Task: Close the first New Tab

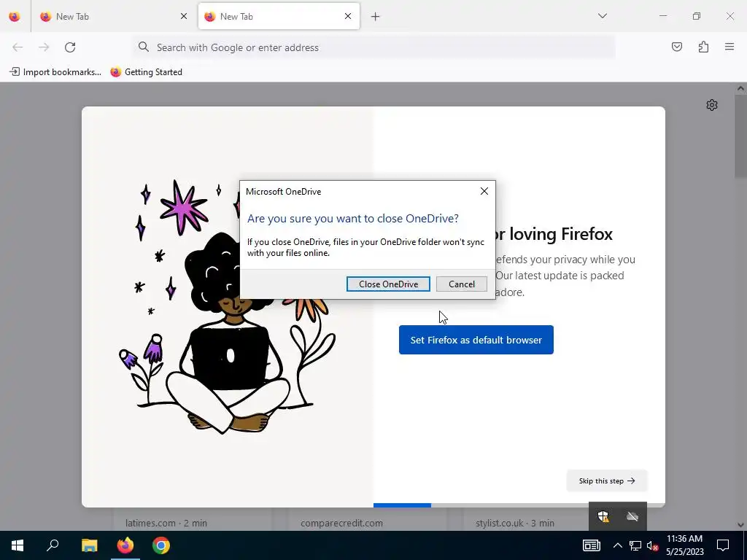Action: [x=184, y=16]
